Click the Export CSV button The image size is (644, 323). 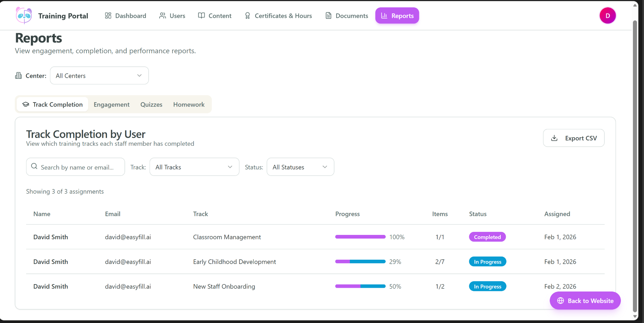[574, 138]
